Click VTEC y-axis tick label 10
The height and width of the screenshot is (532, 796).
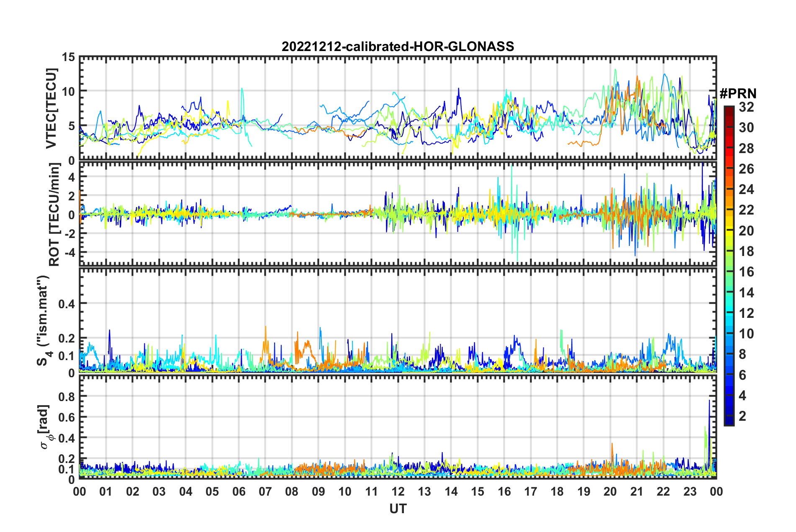tap(69, 92)
